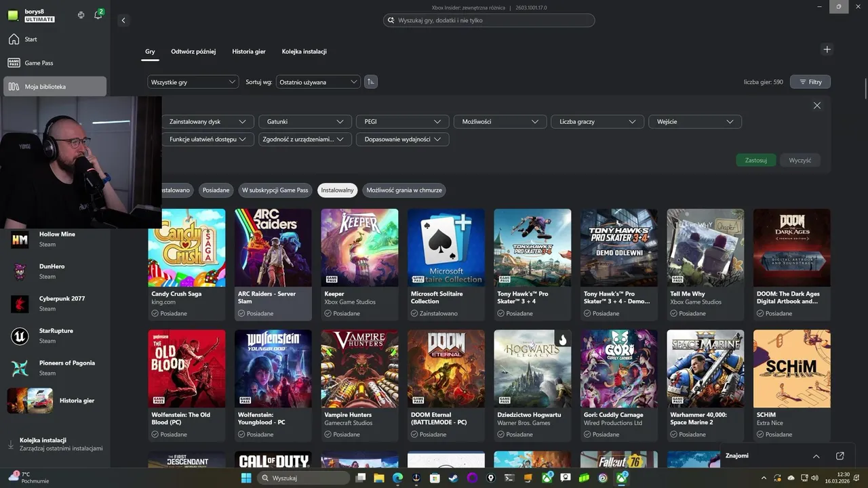This screenshot has width=868, height=488.
Task: Open the borys8 profile avatar
Action: [x=13, y=15]
